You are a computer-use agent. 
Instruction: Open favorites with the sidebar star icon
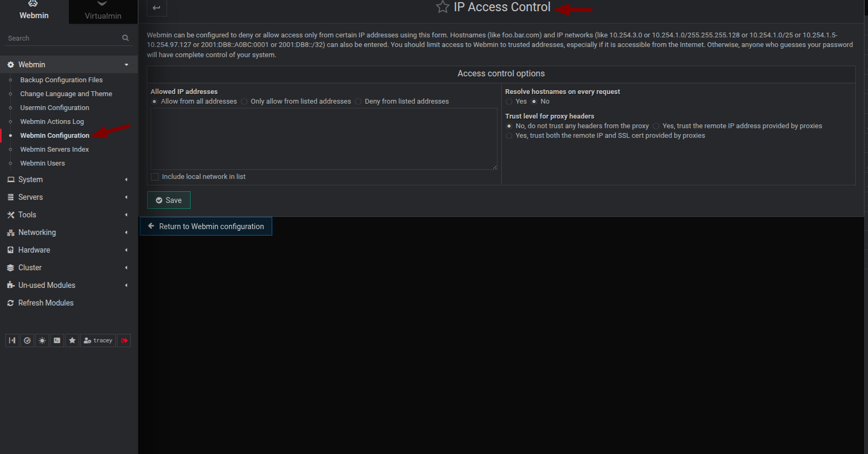[72, 340]
